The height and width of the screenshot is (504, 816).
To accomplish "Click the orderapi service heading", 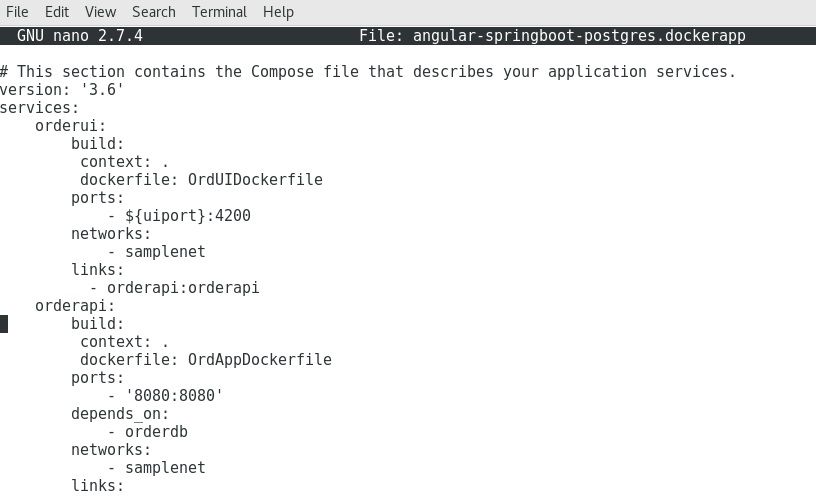I will pyautogui.click(x=75, y=306).
